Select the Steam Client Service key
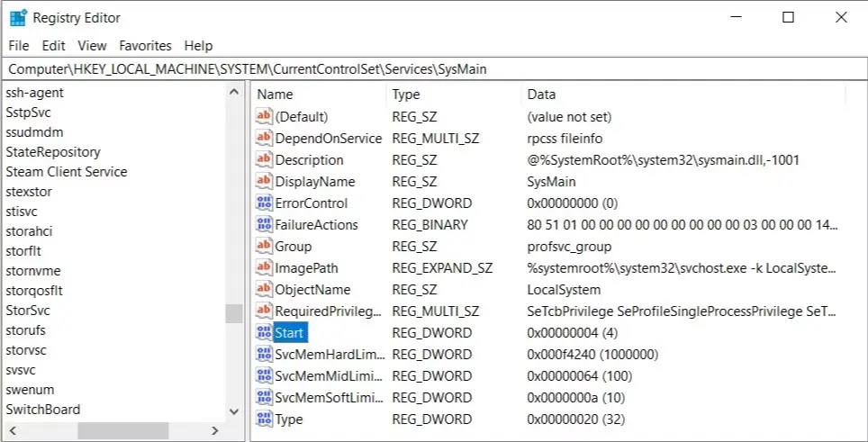This screenshot has width=868, height=442. 67,172
